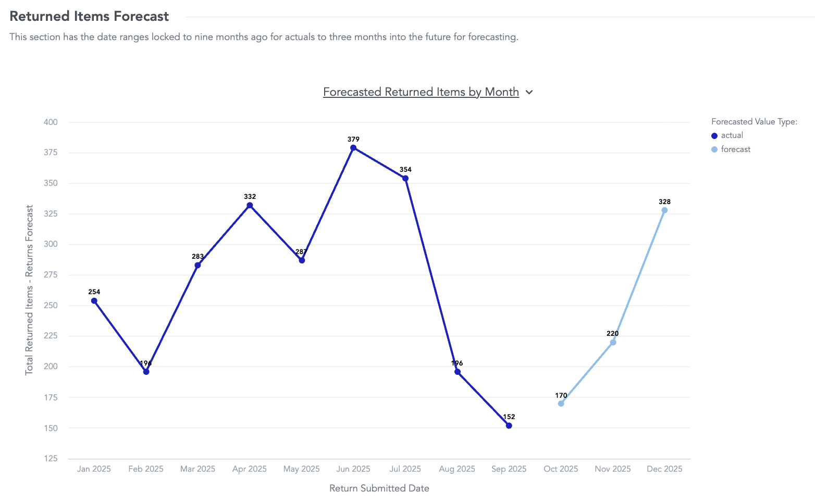Click the Mar 2025 data point (283)
815x504 pixels.
[x=198, y=266]
